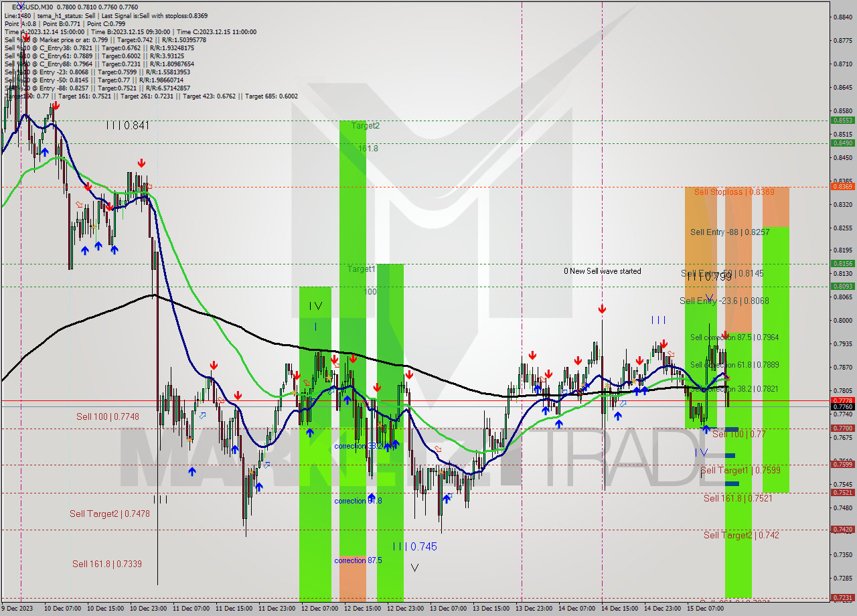Click the Target2 label on the green bar
The width and height of the screenshot is (857, 616).
[x=366, y=126]
